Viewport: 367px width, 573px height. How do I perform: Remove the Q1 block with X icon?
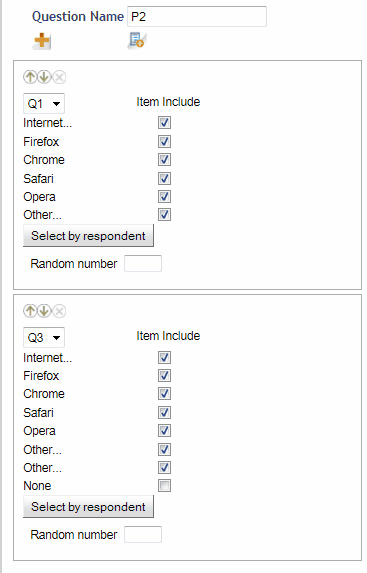click(x=59, y=77)
